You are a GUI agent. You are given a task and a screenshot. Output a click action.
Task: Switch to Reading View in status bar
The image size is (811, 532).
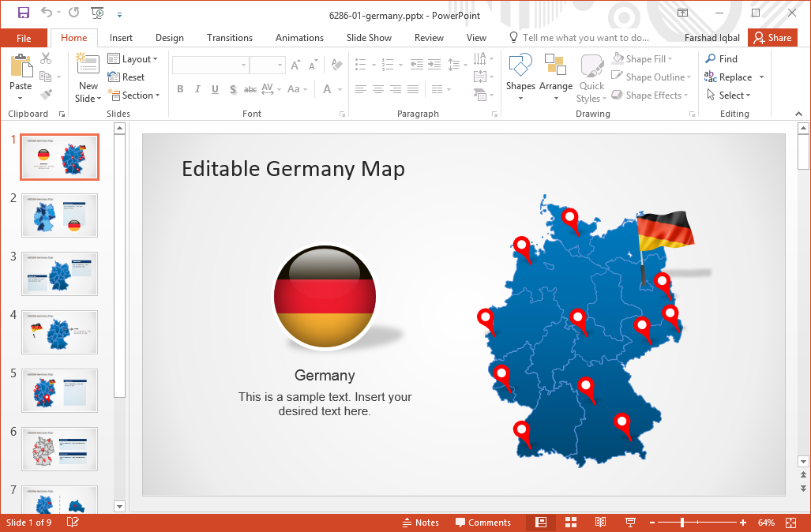tap(600, 523)
